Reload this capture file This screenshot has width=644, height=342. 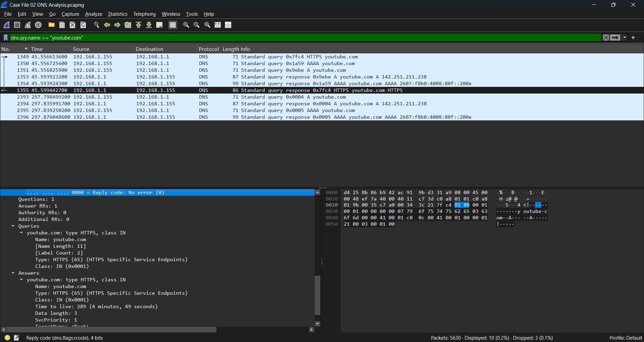click(x=83, y=25)
